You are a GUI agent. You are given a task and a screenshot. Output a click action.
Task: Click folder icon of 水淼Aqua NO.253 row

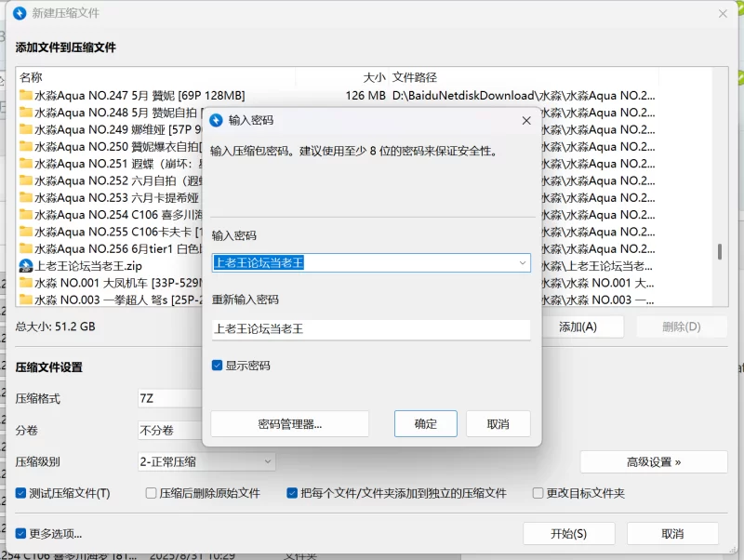click(x=26, y=197)
